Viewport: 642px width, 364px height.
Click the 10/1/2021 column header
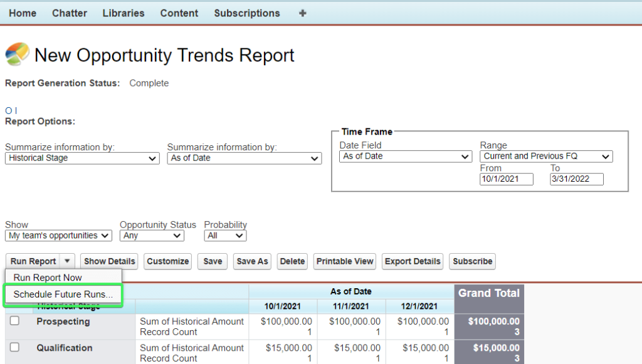coord(283,306)
